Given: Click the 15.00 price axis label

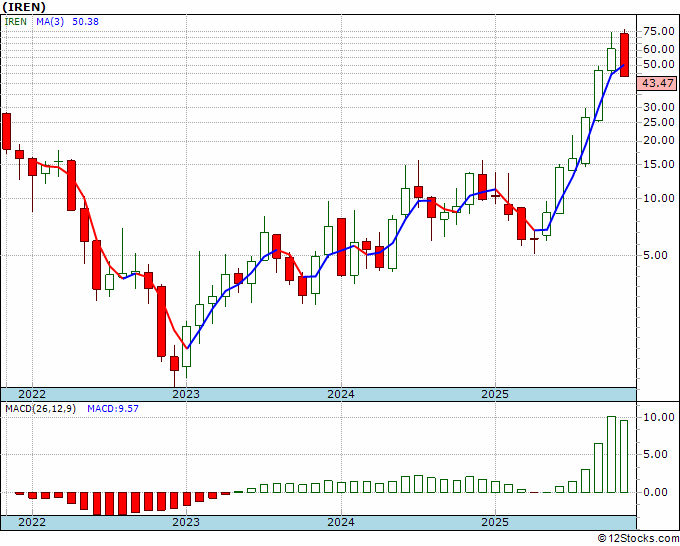Looking at the screenshot, I should pyautogui.click(x=659, y=164).
